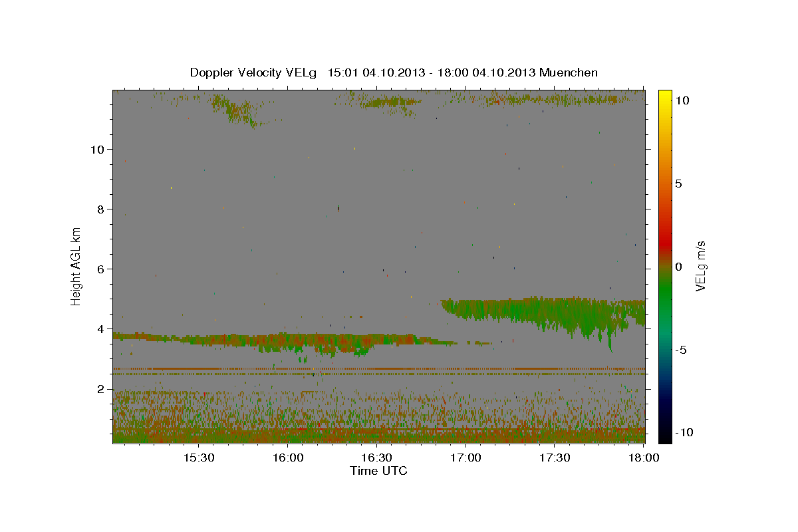
Task: Click the 18:00 time tick label
Action: 644,458
